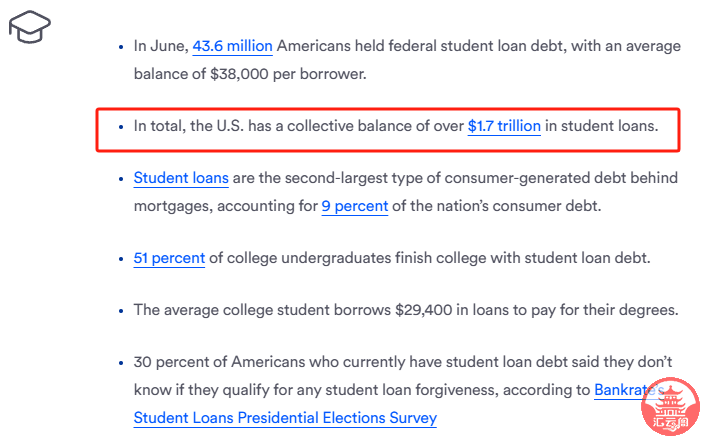Screen dimensions: 705x441
Task: Click the bullet before '51 percent'
Action: (121, 259)
